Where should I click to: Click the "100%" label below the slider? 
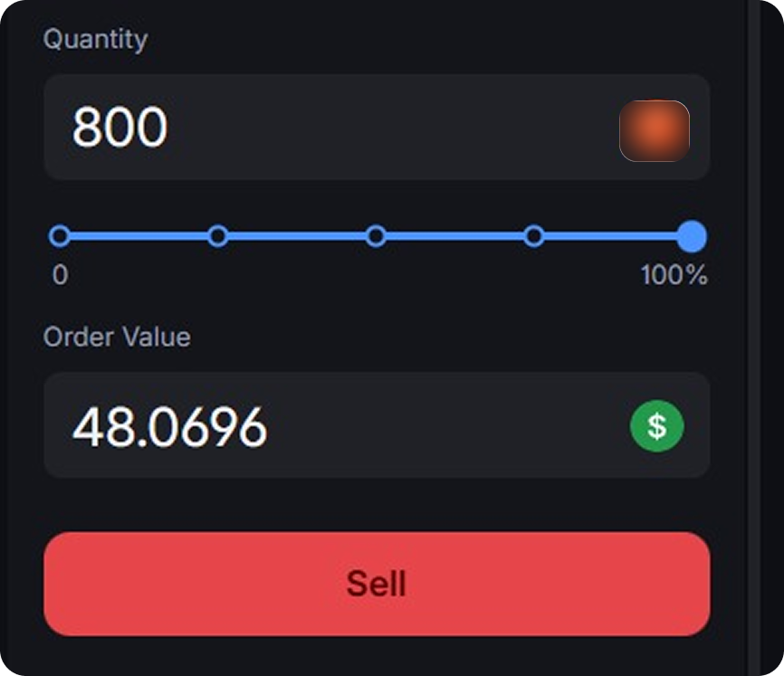click(674, 275)
